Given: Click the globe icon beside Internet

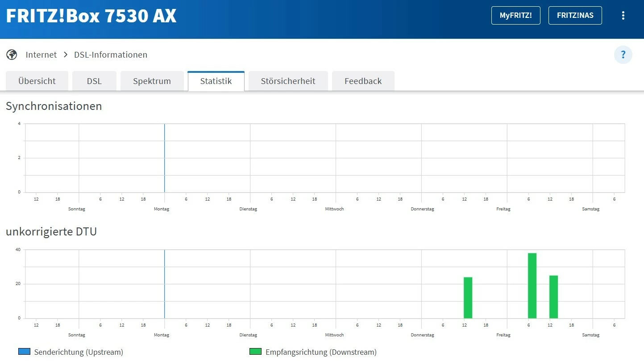Looking at the screenshot, I should (x=12, y=55).
